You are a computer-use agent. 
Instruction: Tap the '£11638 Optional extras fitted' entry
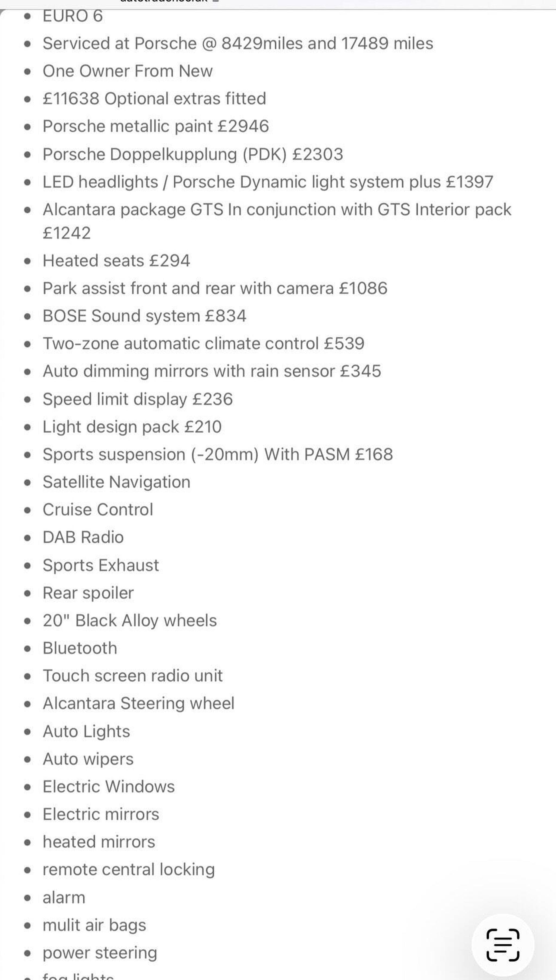point(154,99)
